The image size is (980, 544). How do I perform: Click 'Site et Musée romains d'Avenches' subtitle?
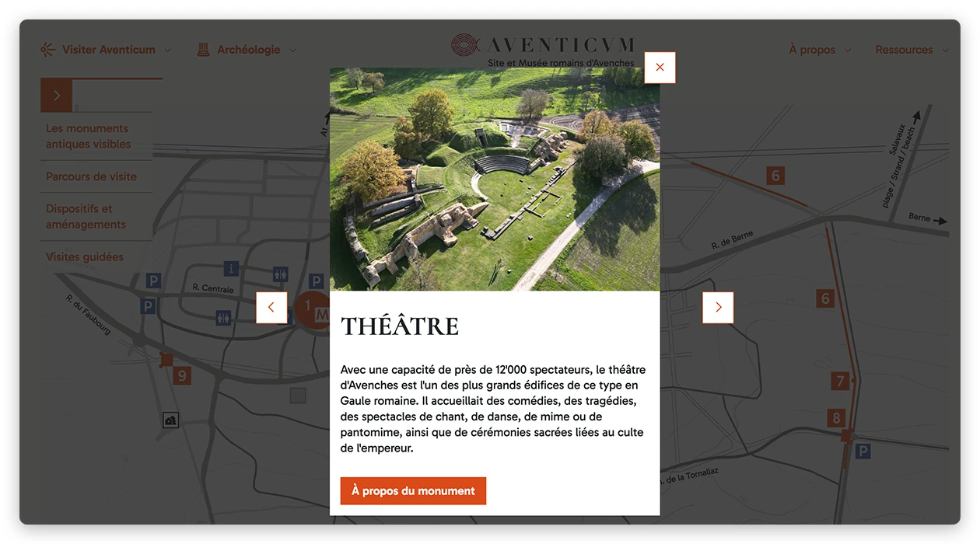[x=561, y=63]
